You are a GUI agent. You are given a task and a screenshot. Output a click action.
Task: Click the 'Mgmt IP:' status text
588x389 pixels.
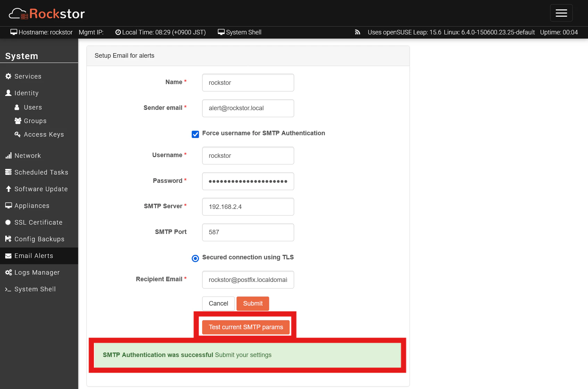(91, 32)
